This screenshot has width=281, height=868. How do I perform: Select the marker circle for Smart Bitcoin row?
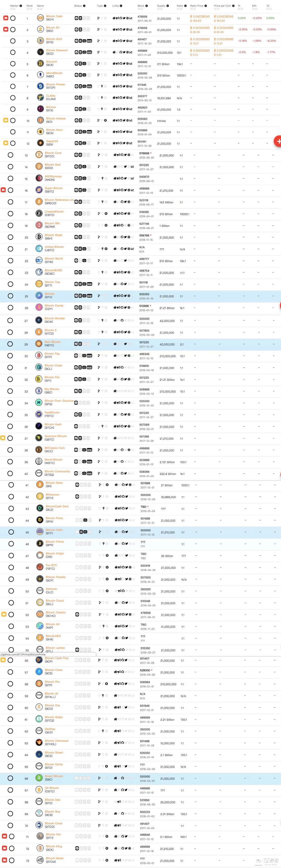10,778
